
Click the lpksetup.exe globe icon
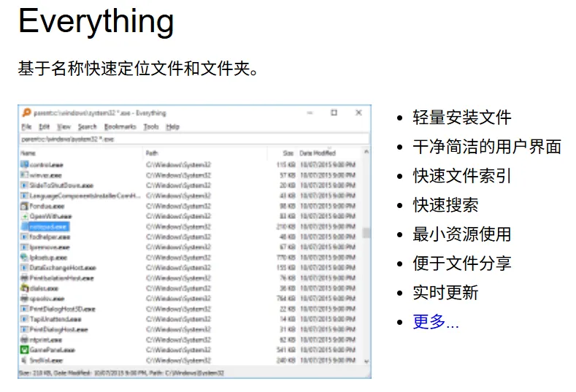click(x=24, y=257)
